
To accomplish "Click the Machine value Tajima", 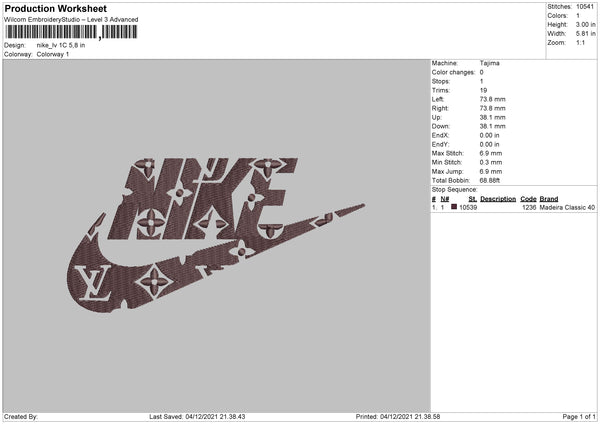I will tap(489, 63).
